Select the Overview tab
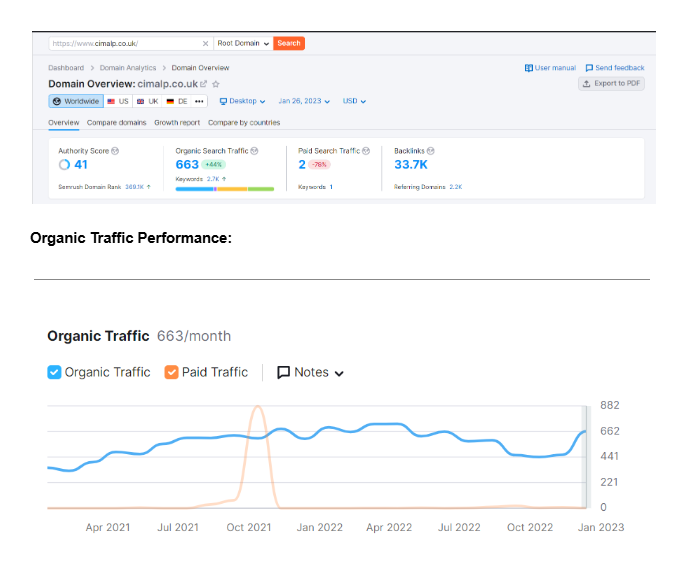 64,123
